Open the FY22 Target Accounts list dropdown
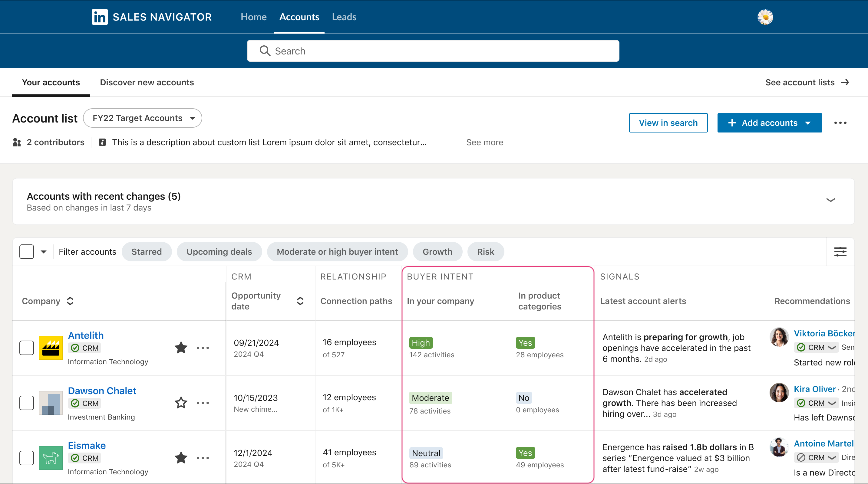Image resolution: width=868 pixels, height=484 pixels. 143,118
